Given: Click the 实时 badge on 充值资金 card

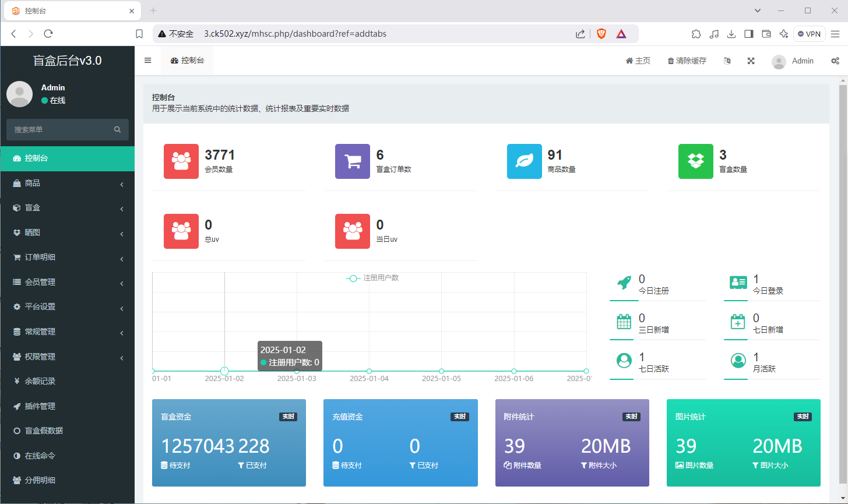Looking at the screenshot, I should (460, 417).
